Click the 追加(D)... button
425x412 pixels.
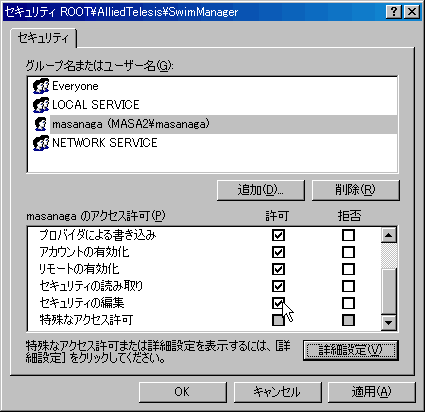tap(261, 190)
